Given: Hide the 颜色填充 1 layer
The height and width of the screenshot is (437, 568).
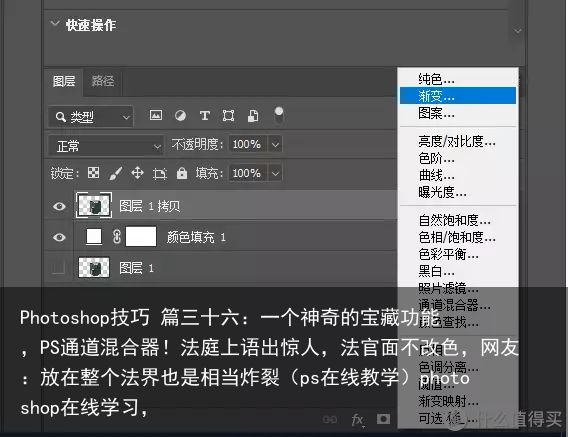Looking at the screenshot, I should tap(59, 237).
